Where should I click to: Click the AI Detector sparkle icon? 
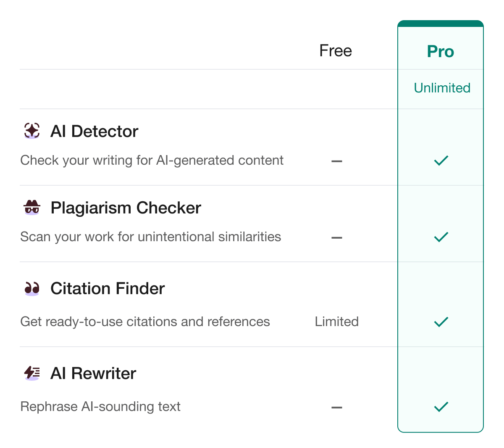coord(32,131)
